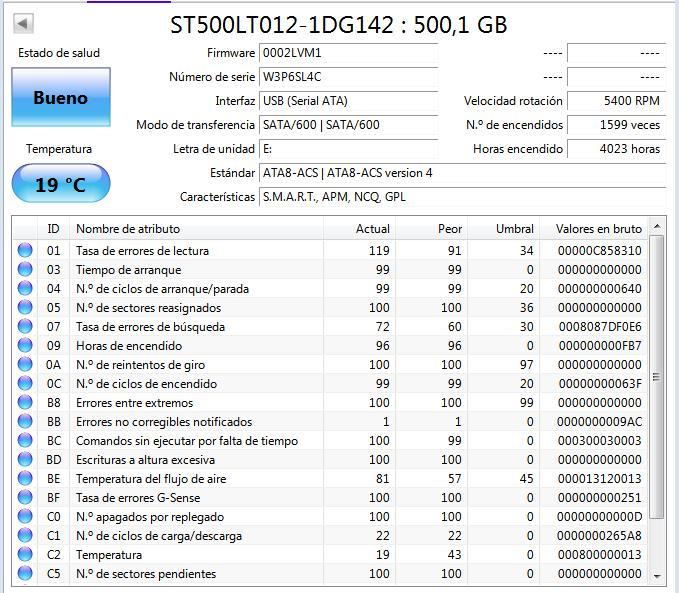This screenshot has height=593, width=679.
Task: Click the Valores en bruto column header
Action: tap(594, 229)
